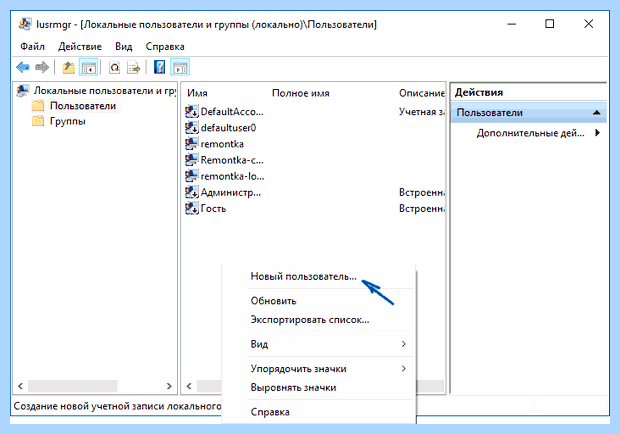Image resolution: width=620 pixels, height=434 pixels.
Task: Choose Экспортировать список... in context menu
Action: coord(310,320)
